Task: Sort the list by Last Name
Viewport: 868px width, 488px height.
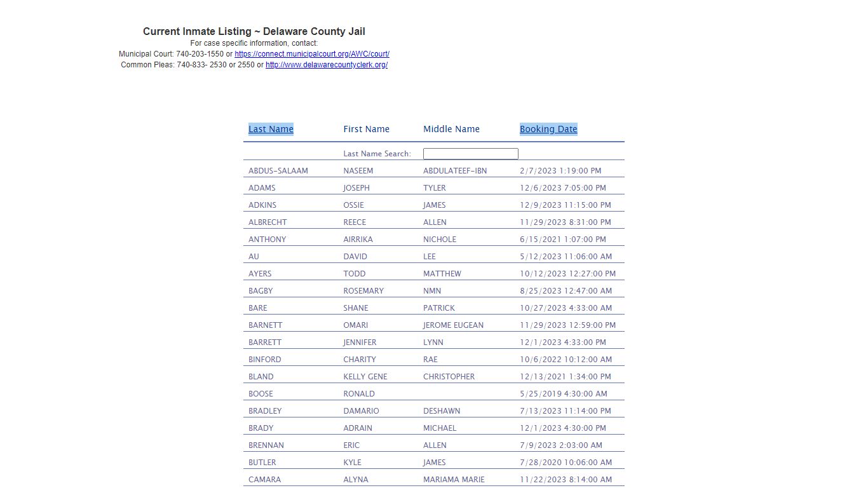Action: click(271, 129)
